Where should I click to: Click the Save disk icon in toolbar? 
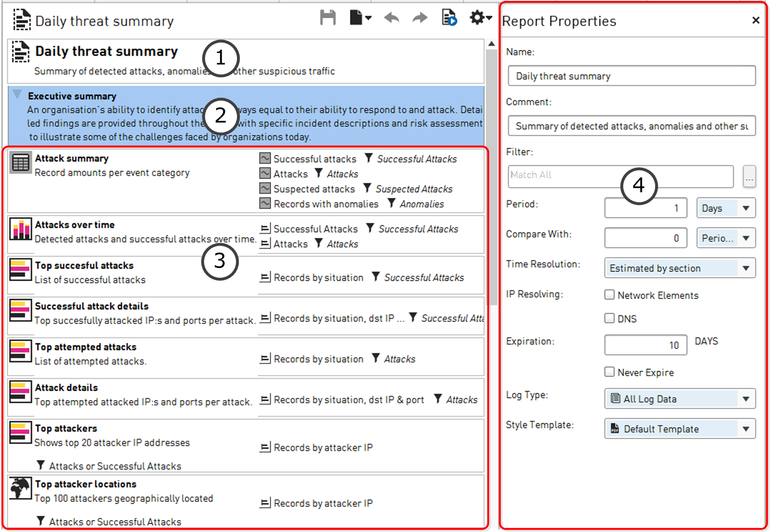point(328,18)
